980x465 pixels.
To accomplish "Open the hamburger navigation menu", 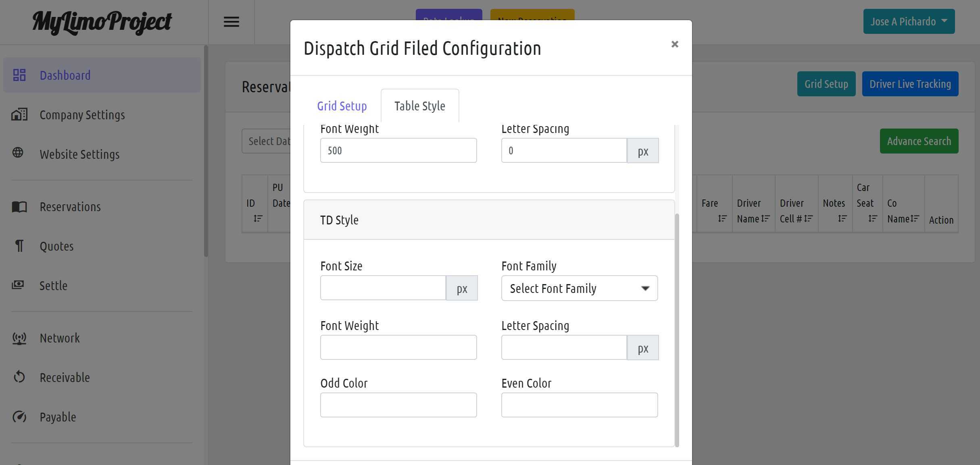I will pyautogui.click(x=231, y=22).
